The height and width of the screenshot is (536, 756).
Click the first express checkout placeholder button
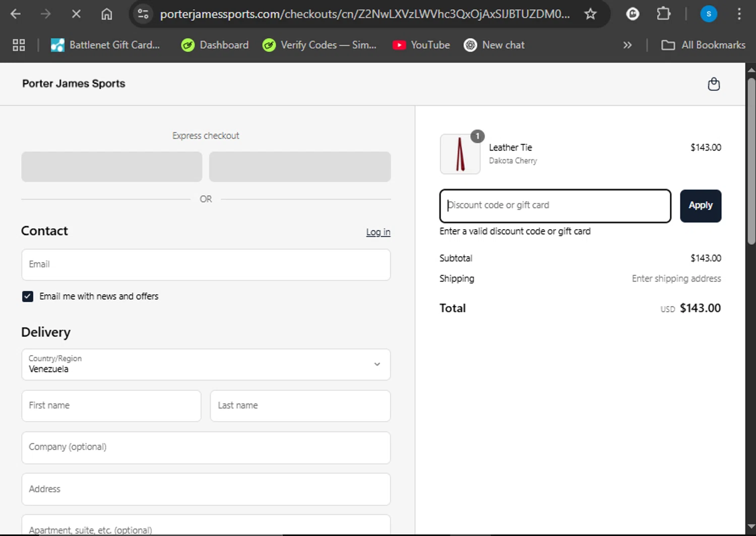pos(112,167)
